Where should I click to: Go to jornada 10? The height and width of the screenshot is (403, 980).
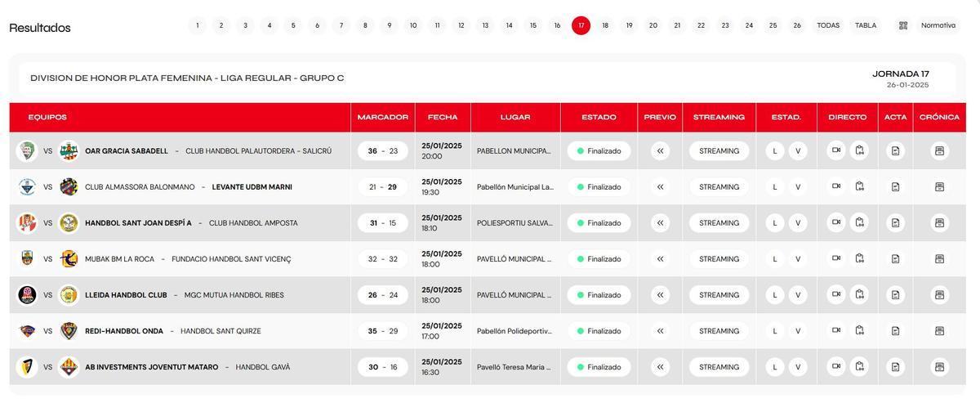[x=413, y=25]
